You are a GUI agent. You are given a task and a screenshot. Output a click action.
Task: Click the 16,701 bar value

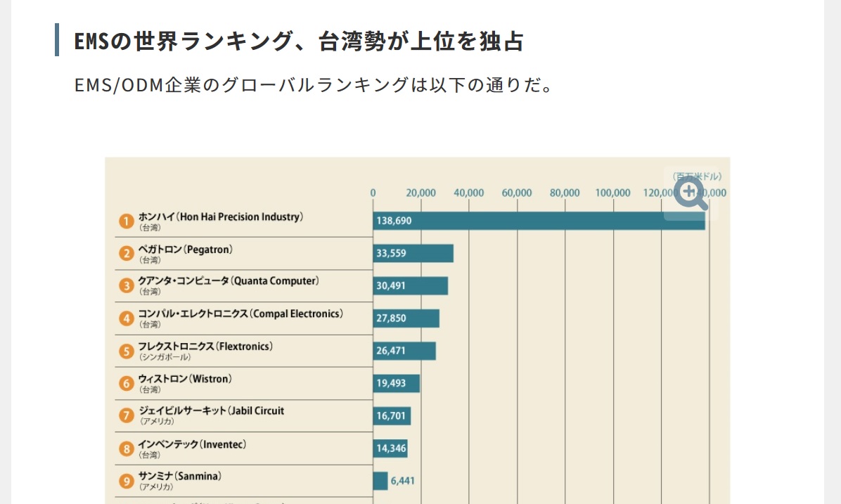pyautogui.click(x=391, y=416)
